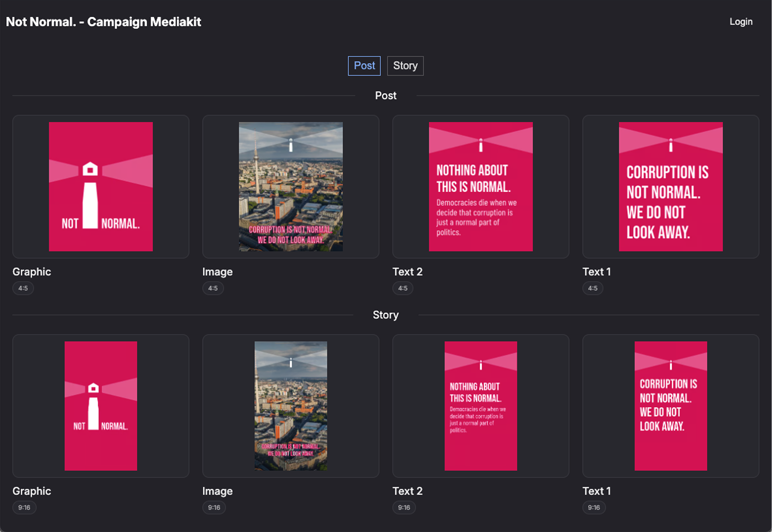Open the Post Text 1 thumbnail
Image resolution: width=772 pixels, height=532 pixels.
(x=671, y=186)
